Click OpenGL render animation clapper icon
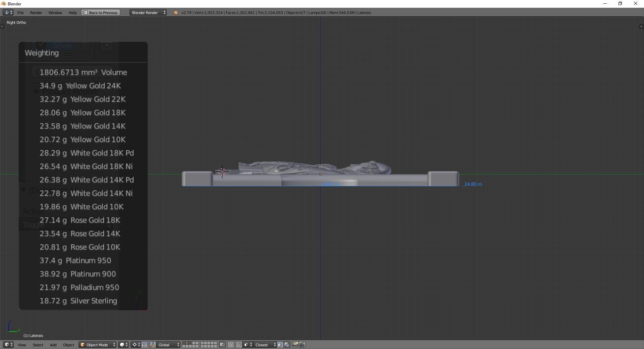This screenshot has height=349, width=644. (x=302, y=345)
